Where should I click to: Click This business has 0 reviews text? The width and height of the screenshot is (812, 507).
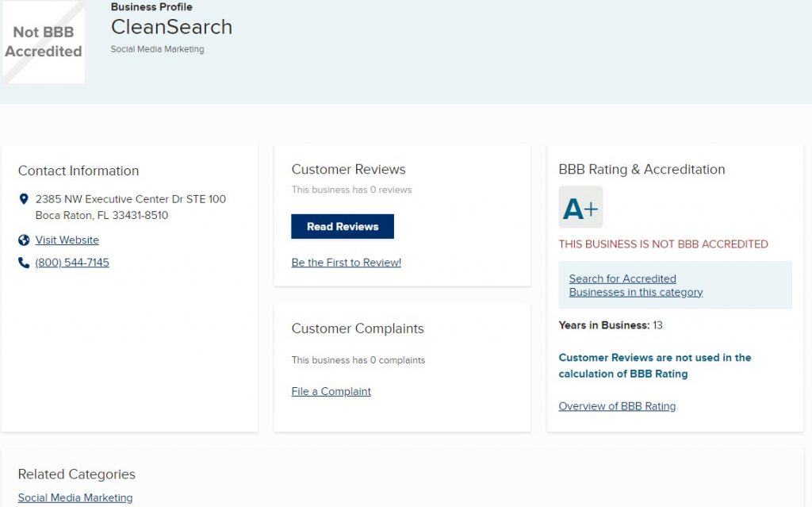(x=351, y=190)
